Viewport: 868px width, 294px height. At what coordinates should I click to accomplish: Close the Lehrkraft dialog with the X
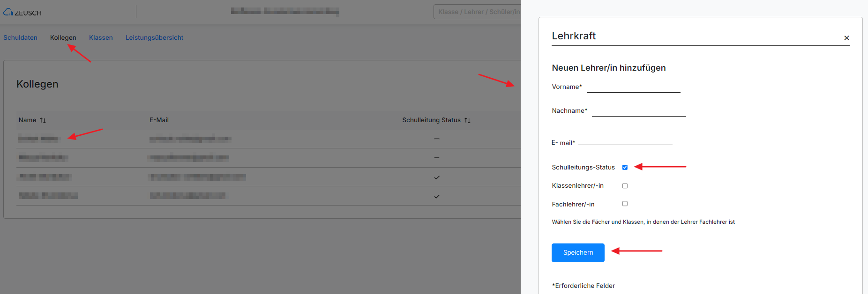846,38
